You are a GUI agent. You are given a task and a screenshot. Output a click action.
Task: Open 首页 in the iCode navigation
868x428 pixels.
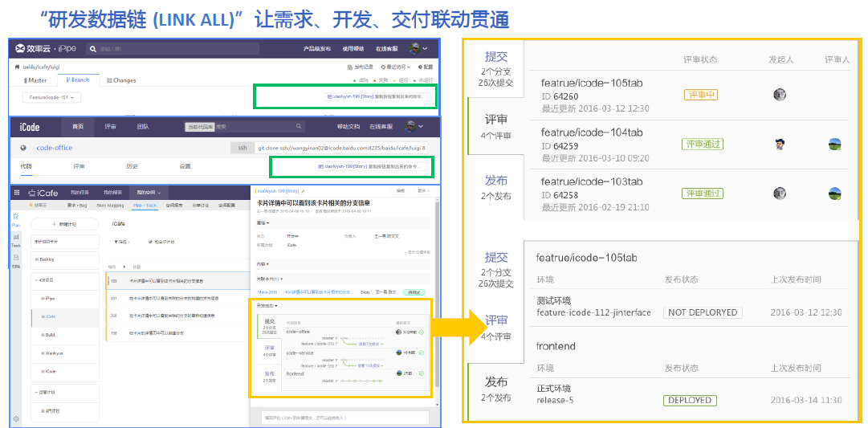[78, 127]
